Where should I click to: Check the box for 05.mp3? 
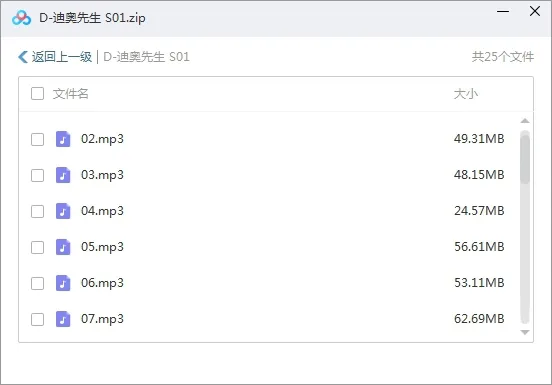coord(37,247)
